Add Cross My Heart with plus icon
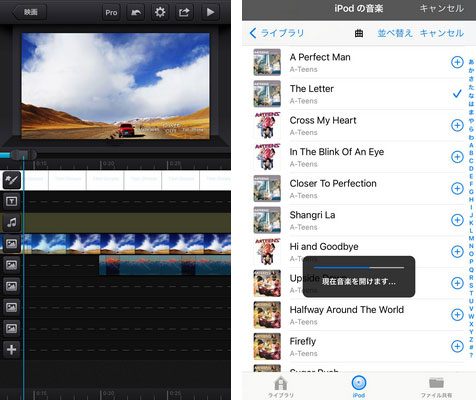Screen dimensions: 476x400 (x=457, y=125)
